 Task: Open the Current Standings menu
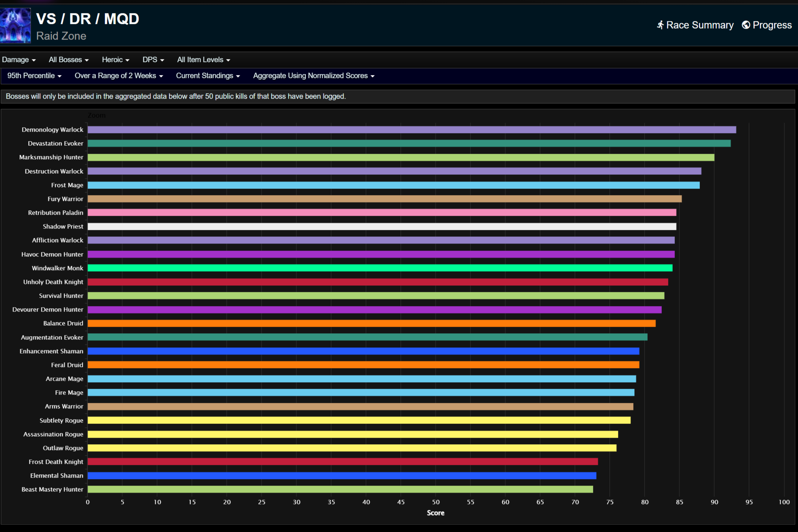tap(208, 76)
